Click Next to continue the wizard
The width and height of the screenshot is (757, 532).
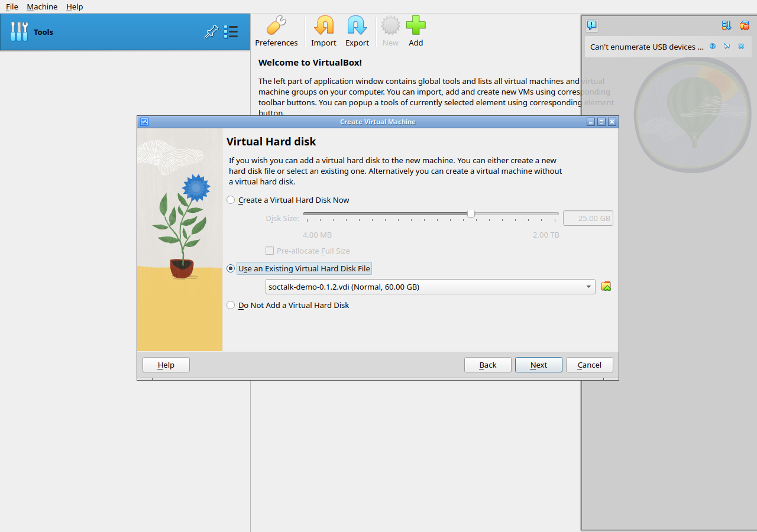pyautogui.click(x=539, y=365)
